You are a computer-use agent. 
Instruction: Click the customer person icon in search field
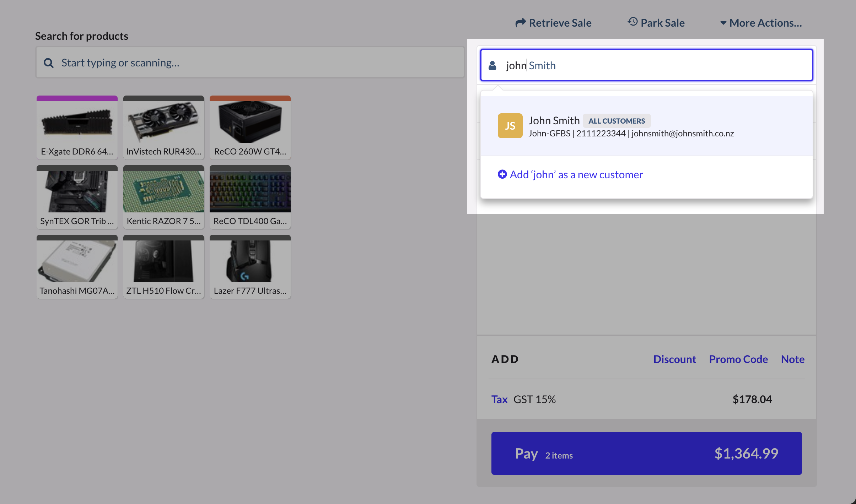coord(492,65)
